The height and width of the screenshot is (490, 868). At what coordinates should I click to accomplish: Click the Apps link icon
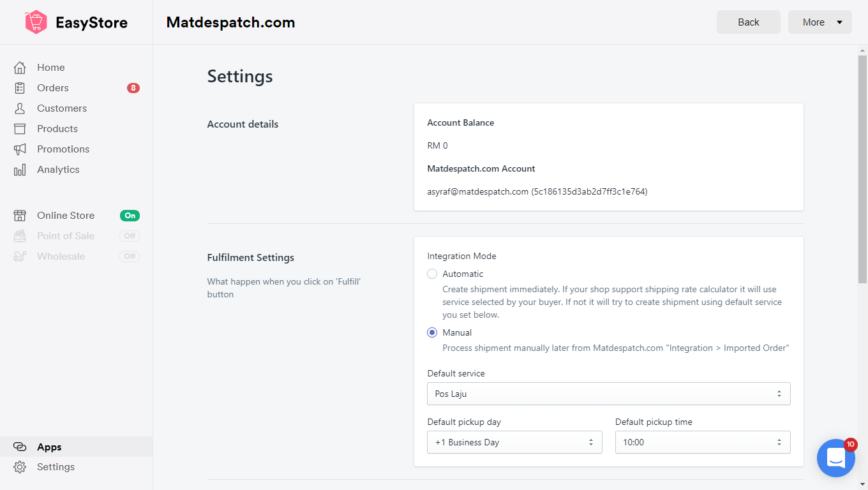point(20,447)
